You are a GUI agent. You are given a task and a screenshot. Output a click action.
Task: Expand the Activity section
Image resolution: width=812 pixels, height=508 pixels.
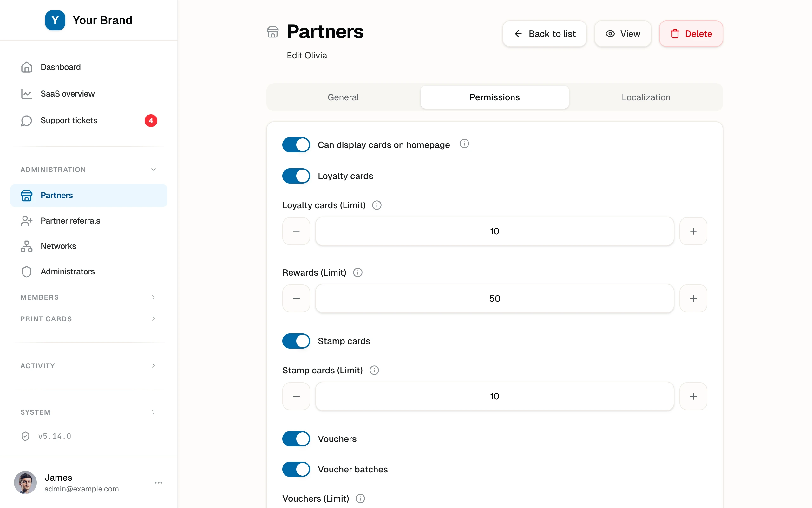tap(88, 366)
